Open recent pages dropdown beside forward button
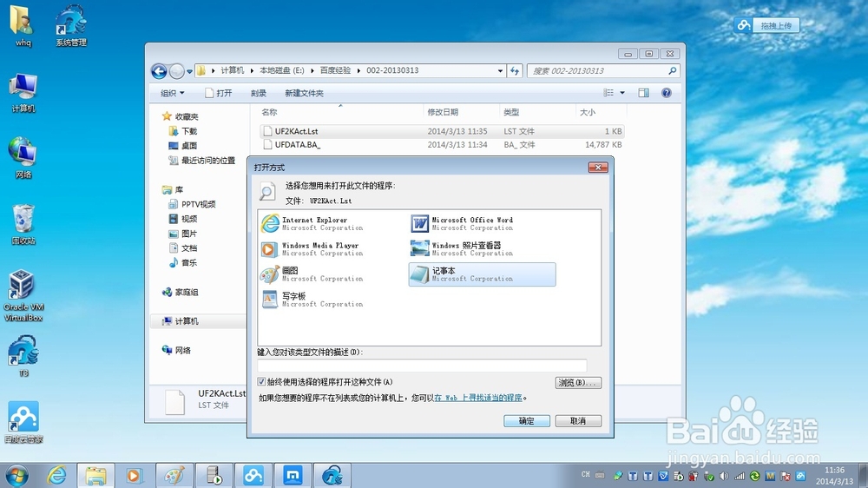 coord(189,71)
